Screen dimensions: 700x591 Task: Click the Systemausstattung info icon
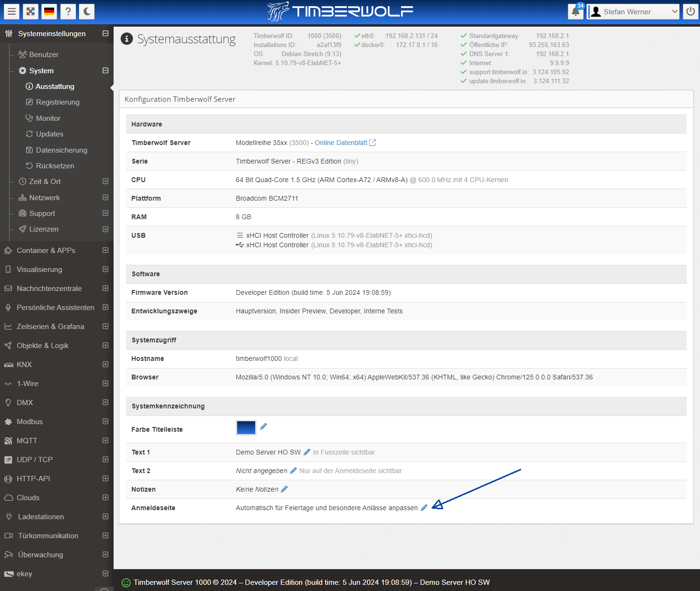click(126, 39)
